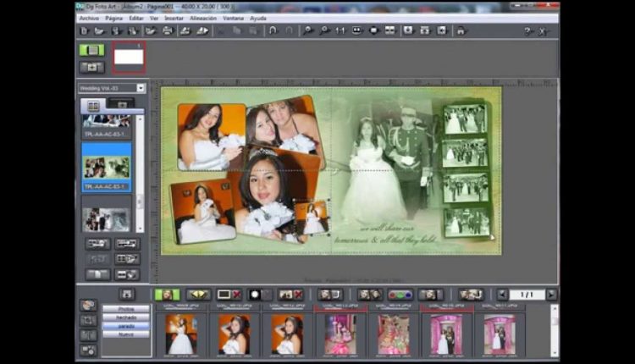Select the last pink archway couple thumbnail

[x=500, y=334]
